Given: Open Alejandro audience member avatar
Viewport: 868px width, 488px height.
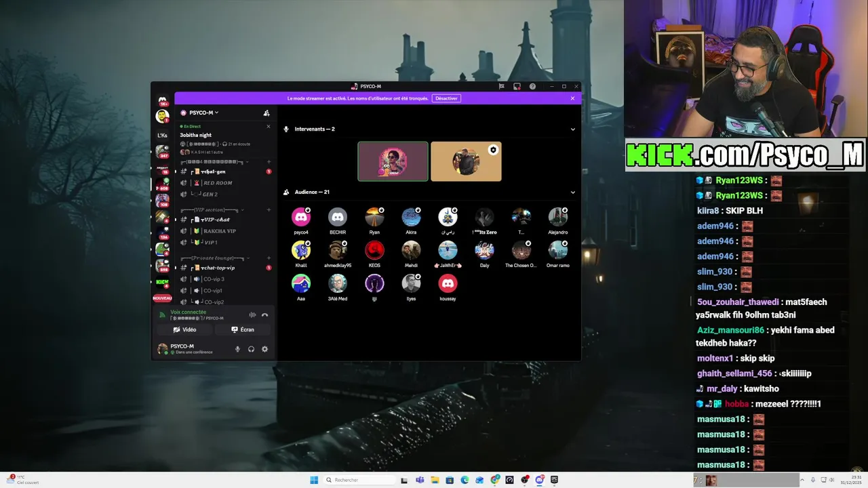Looking at the screenshot, I should click(x=557, y=217).
